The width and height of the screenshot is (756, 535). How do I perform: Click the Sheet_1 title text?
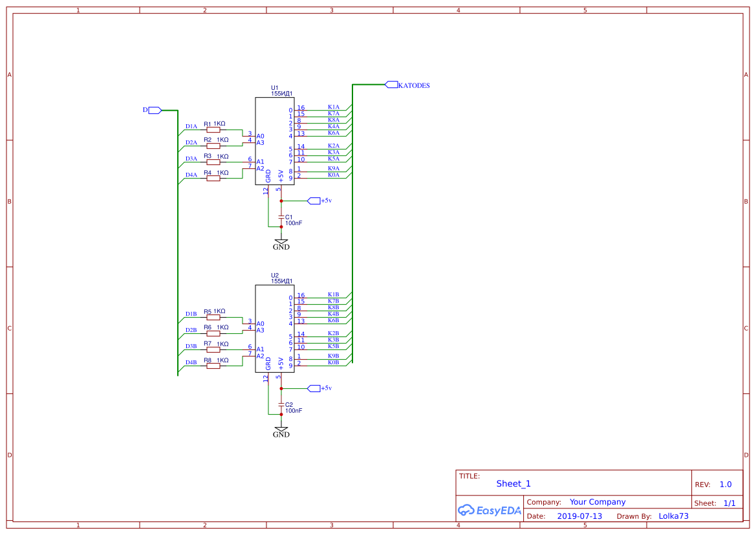(513, 484)
